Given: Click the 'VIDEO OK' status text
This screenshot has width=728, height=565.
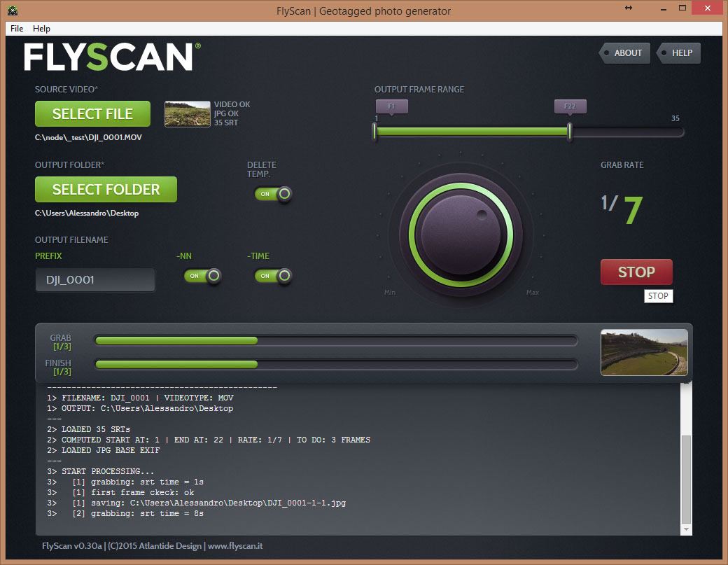Looking at the screenshot, I should click(232, 104).
